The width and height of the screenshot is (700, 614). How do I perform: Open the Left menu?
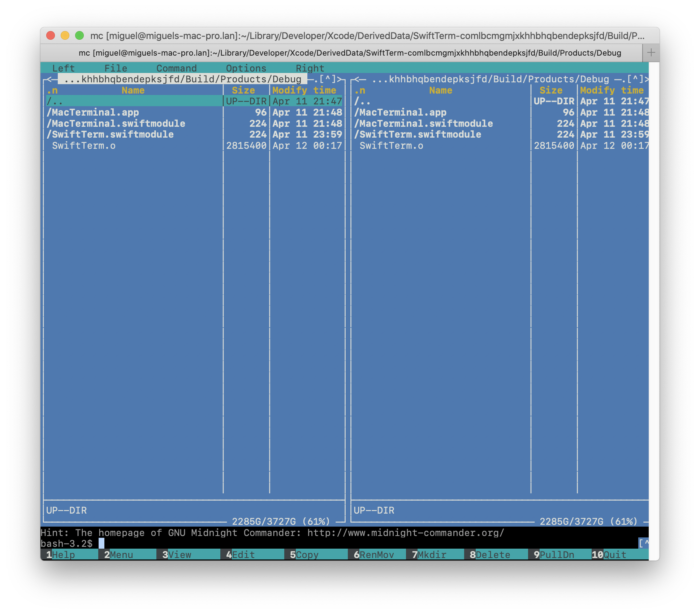pos(63,68)
